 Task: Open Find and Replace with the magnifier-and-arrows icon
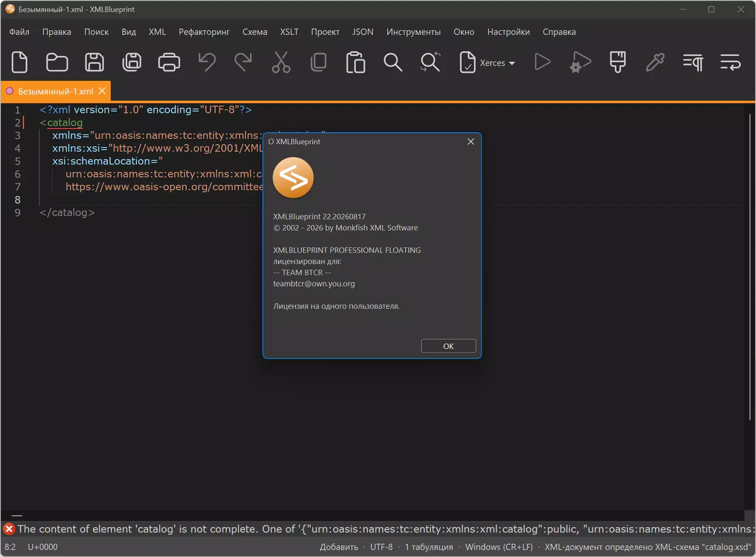(430, 62)
